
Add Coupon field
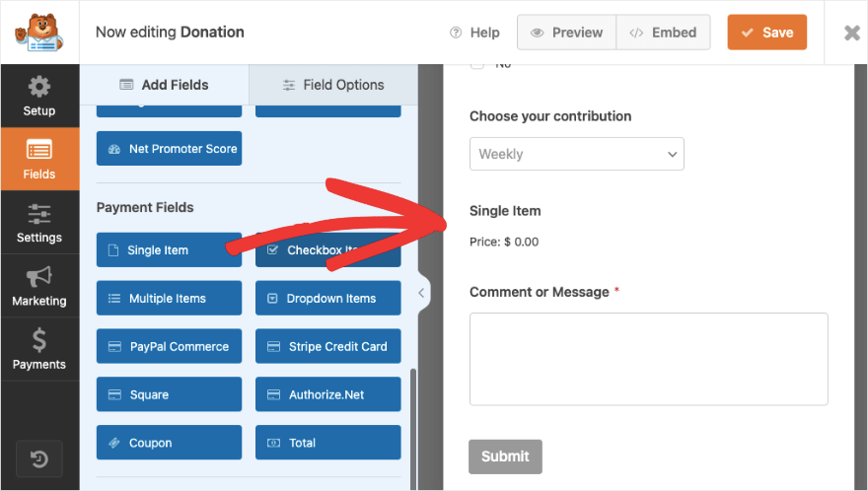169,443
